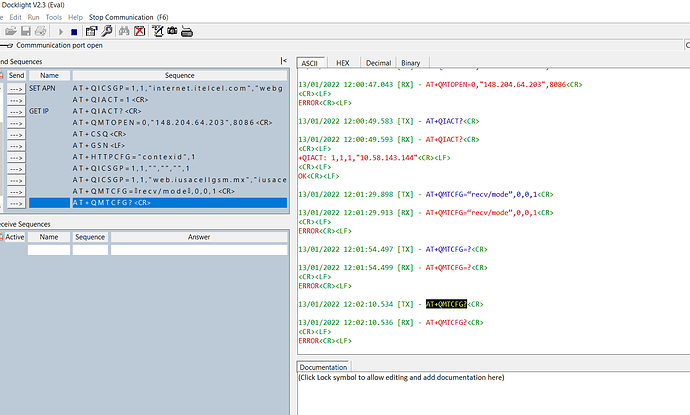
Task: Click the binoculars Find icon
Action: click(126, 31)
